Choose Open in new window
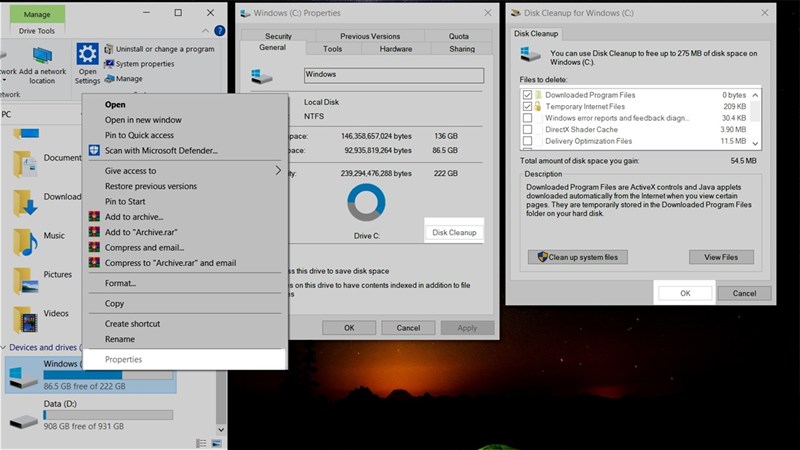800x450 pixels. point(185,120)
